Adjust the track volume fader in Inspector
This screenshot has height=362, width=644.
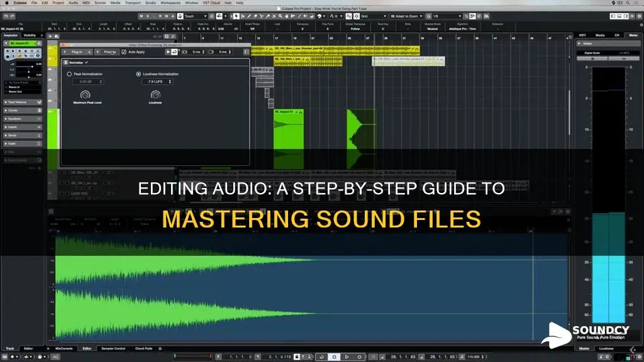point(32,66)
